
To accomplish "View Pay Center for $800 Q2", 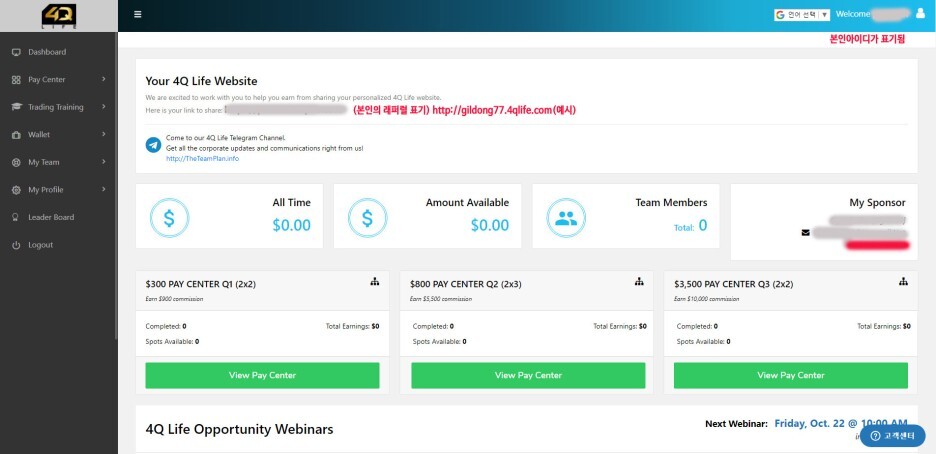I will pyautogui.click(x=528, y=375).
